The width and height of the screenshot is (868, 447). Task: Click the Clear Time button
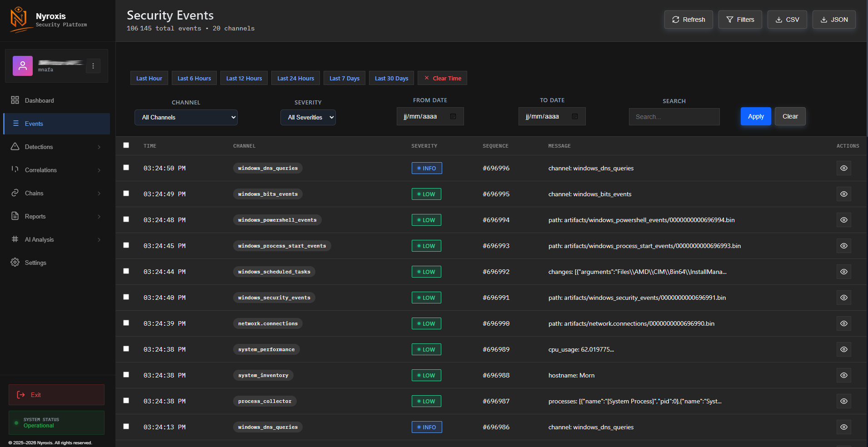tap(442, 78)
